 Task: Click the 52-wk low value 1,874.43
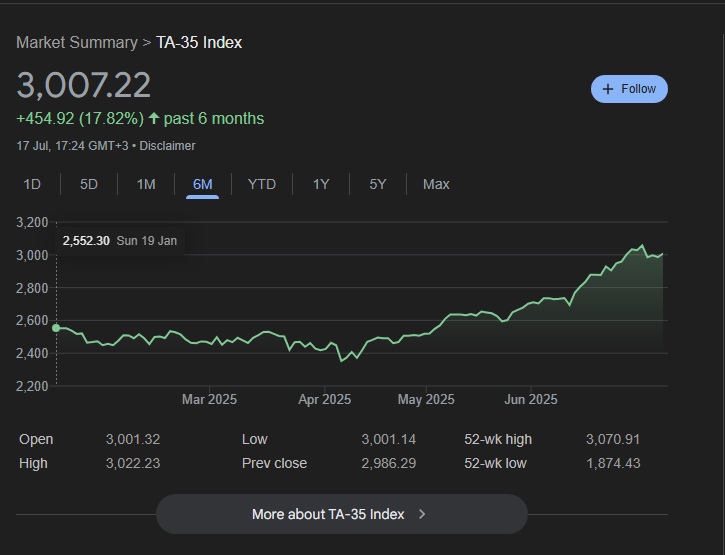tap(613, 463)
